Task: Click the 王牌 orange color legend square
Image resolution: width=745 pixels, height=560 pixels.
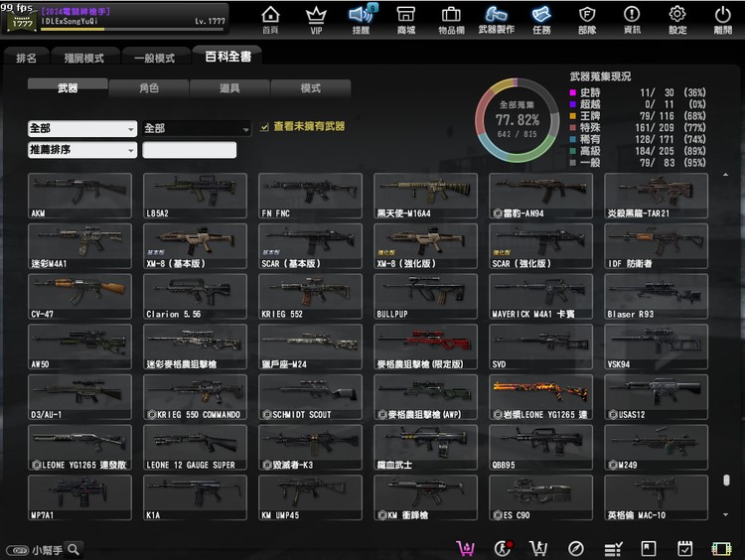Action: 572,116
